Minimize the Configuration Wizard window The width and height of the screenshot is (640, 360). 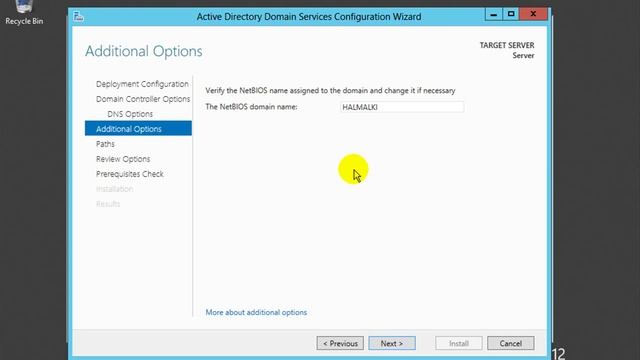coord(493,14)
